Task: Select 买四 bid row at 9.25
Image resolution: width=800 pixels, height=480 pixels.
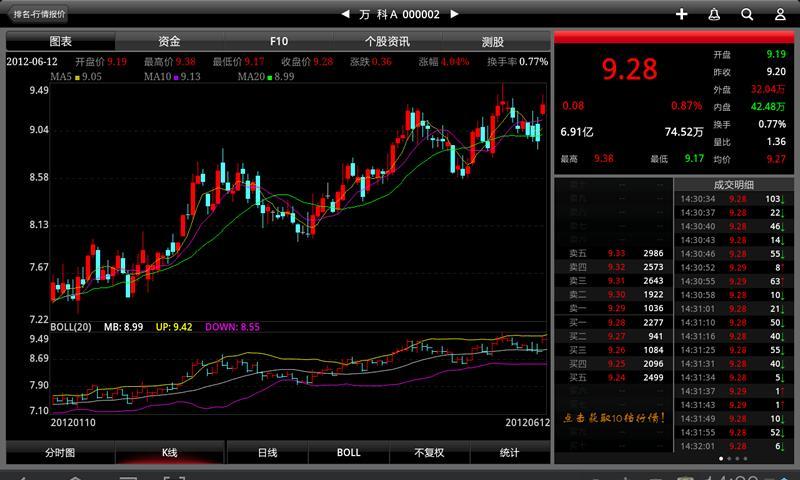Action: (x=616, y=364)
